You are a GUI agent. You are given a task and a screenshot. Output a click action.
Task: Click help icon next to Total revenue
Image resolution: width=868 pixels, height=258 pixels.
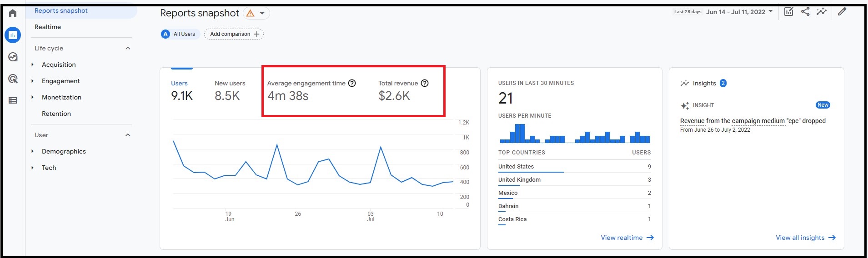pos(425,83)
